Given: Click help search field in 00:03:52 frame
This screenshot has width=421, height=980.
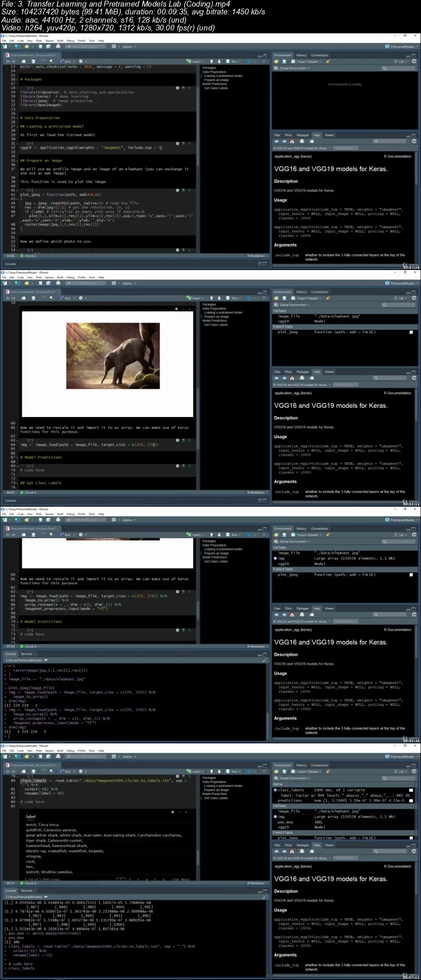Looking at the screenshot, I should (x=389, y=378).
